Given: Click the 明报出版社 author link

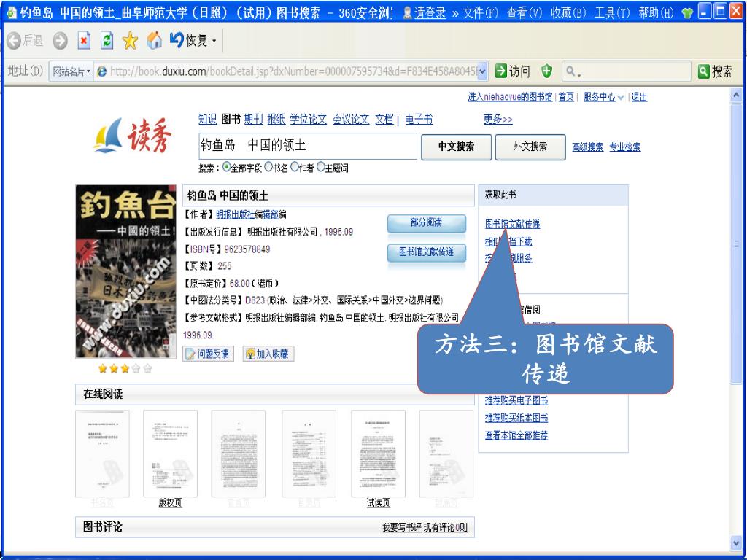Looking at the screenshot, I should (x=236, y=214).
